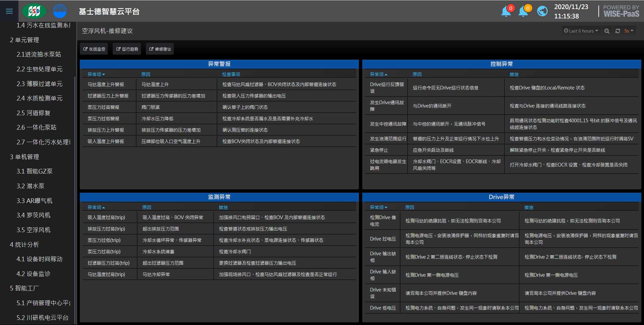Click the green GSD logo
This screenshot has width=644, height=325.
34,11
